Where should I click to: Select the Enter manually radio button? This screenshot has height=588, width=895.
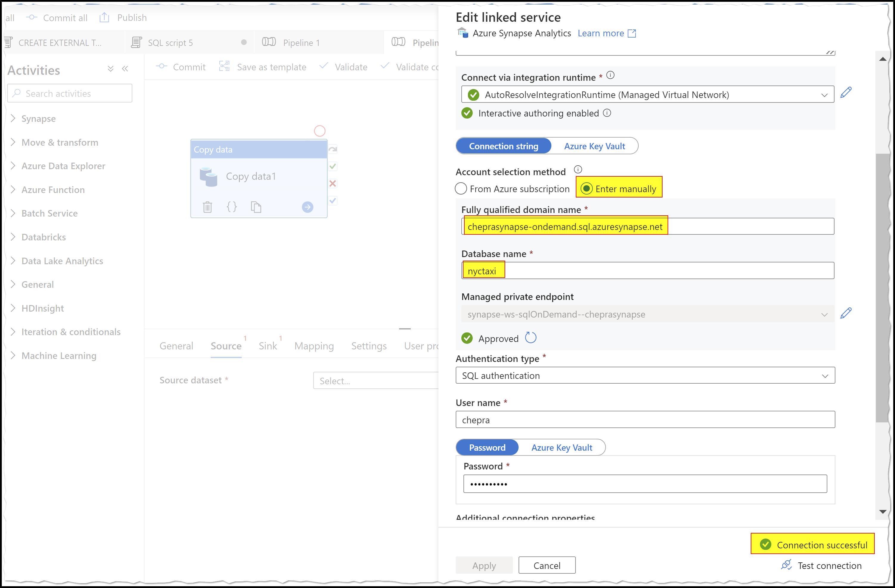point(587,189)
